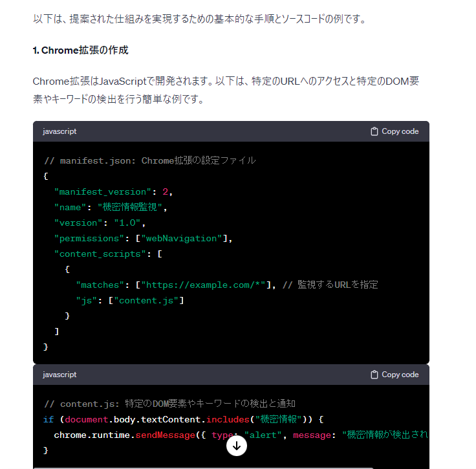Click the clipboard icon in the content.js code block
The image size is (476, 469).
(374, 375)
